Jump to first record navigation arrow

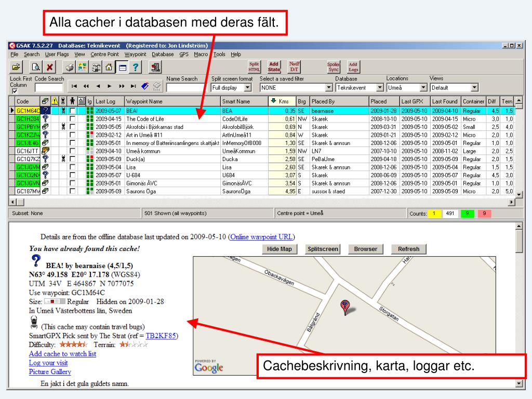[x=74, y=86]
